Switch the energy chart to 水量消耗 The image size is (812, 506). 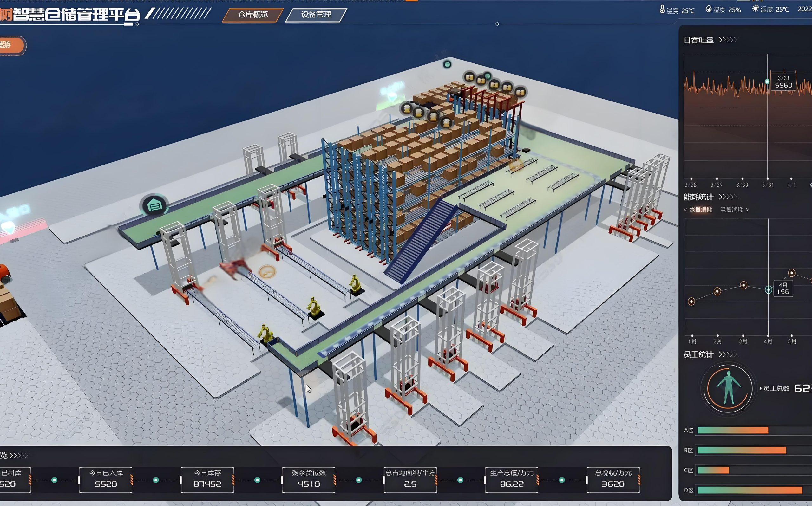(700, 210)
